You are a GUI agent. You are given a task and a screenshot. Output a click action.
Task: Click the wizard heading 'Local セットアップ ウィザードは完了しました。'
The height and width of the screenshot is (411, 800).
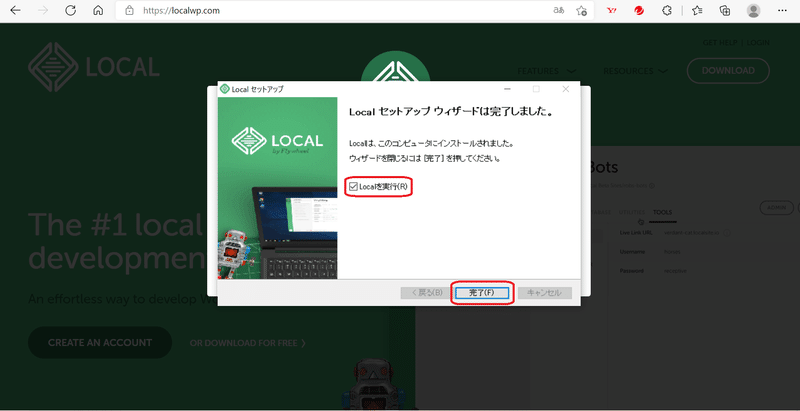[x=451, y=112]
